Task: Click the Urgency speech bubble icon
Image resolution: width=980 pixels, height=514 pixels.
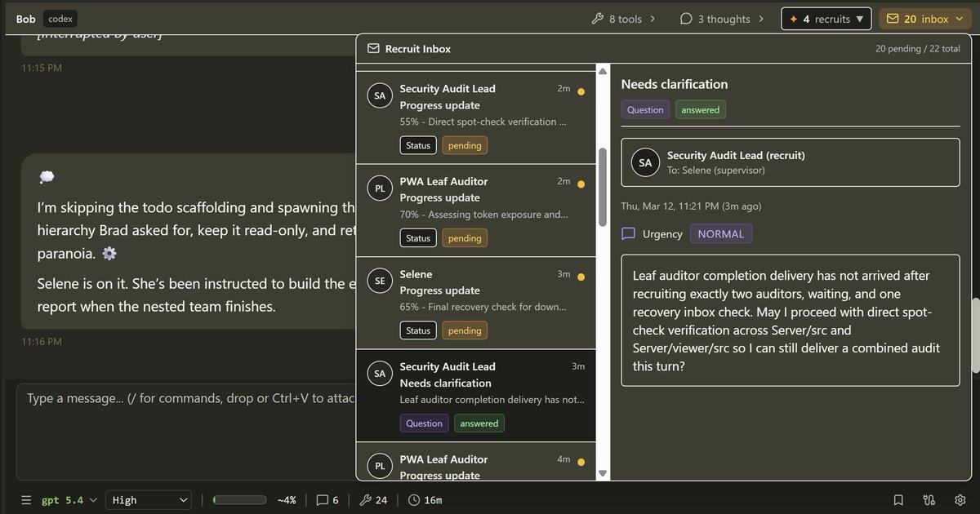Action: [x=628, y=234]
